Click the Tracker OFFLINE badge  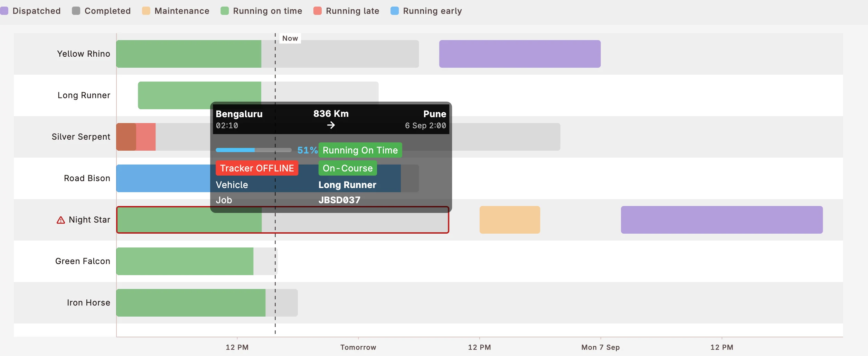point(257,168)
